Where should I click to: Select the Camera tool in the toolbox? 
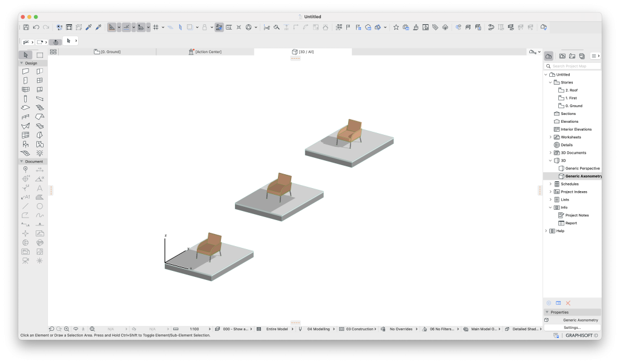click(x=25, y=261)
